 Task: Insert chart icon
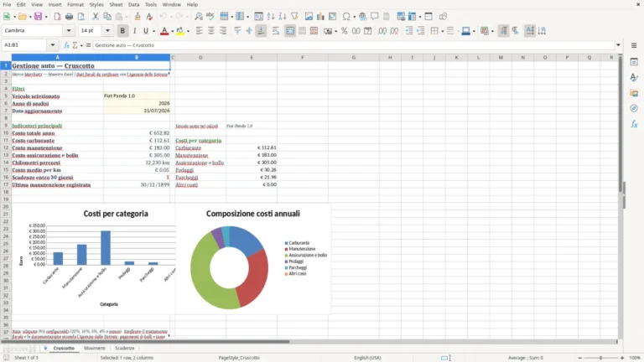(x=321, y=17)
